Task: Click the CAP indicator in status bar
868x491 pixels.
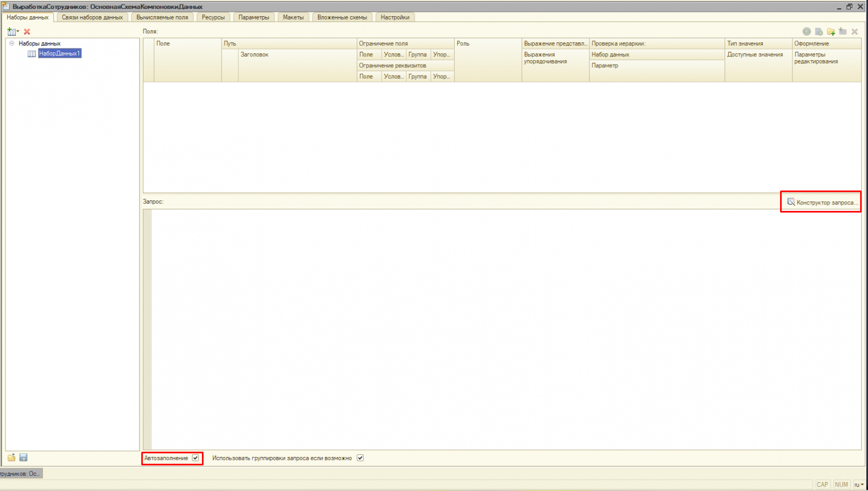Action: (822, 485)
